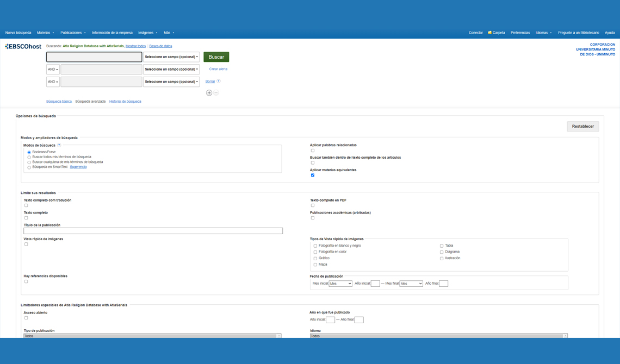Open the Carpeta folder icon
This screenshot has width=620, height=364.
pos(489,33)
